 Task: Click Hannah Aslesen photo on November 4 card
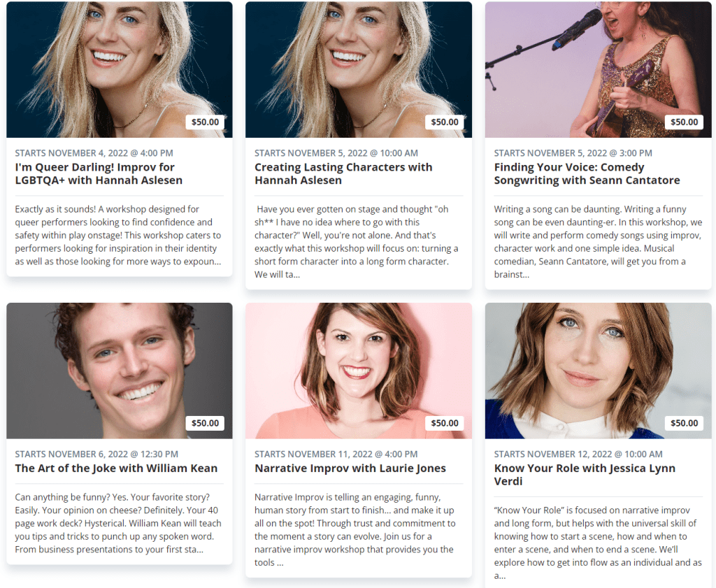point(119,69)
